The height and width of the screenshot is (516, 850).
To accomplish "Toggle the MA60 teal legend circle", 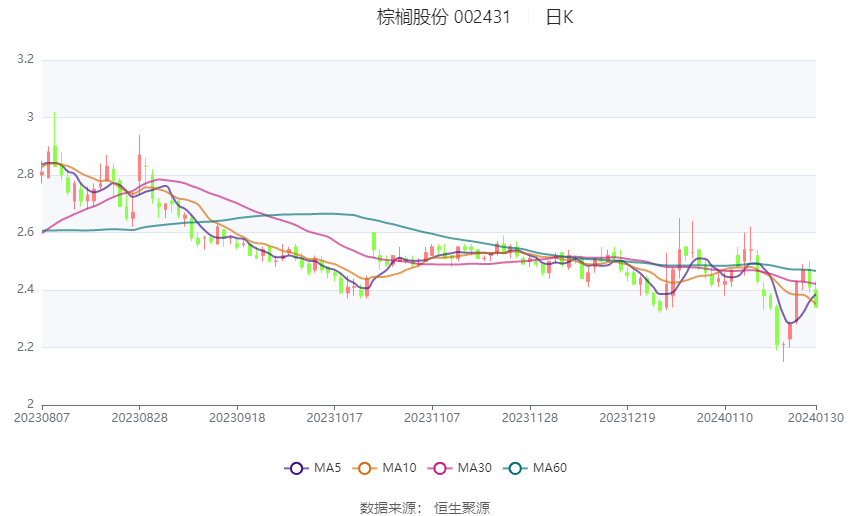I will click(515, 468).
